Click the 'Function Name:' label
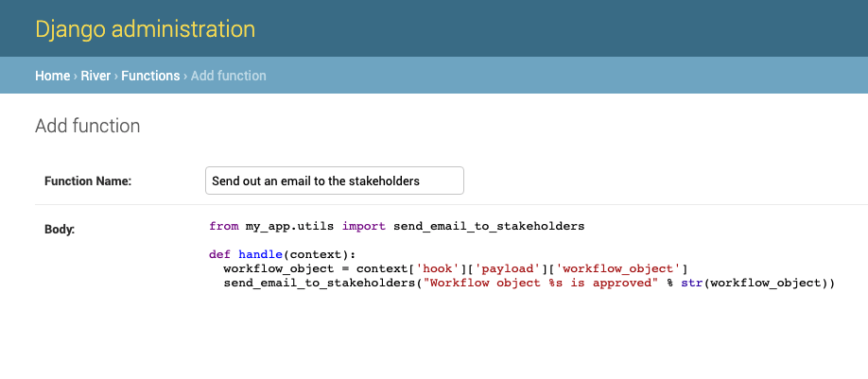This screenshot has height=379, width=868. click(88, 181)
